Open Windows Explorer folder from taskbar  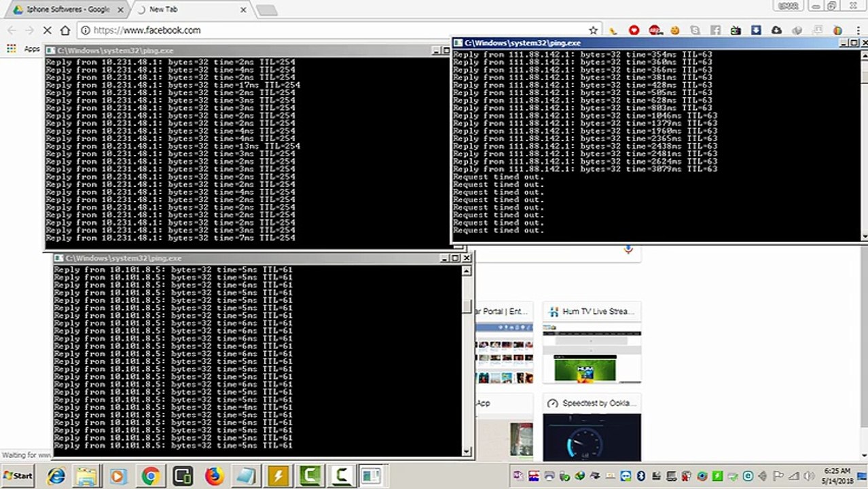pyautogui.click(x=87, y=476)
